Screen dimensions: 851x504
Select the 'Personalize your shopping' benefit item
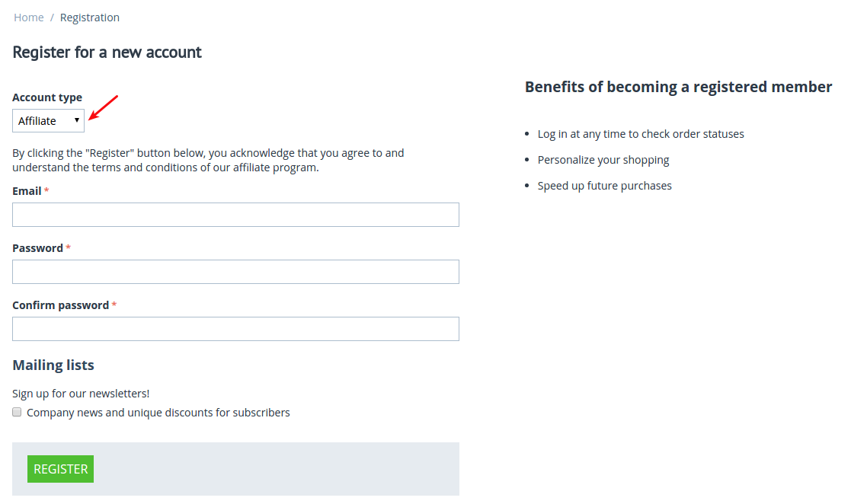click(x=603, y=160)
